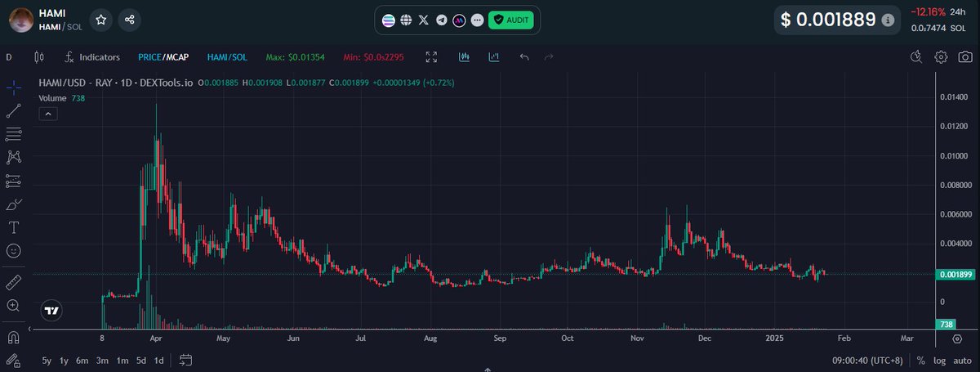Open the Indicators menu

point(92,57)
